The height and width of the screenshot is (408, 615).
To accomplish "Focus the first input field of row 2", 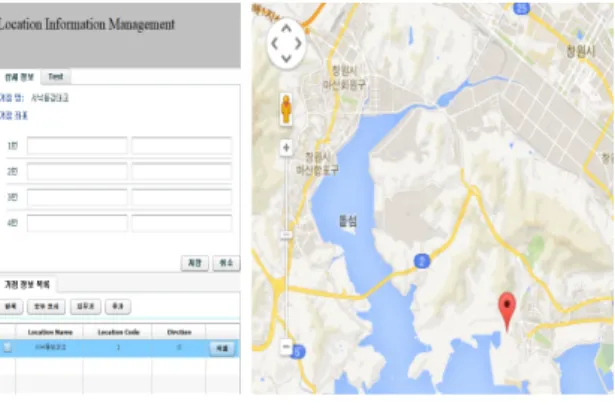I will [77, 171].
